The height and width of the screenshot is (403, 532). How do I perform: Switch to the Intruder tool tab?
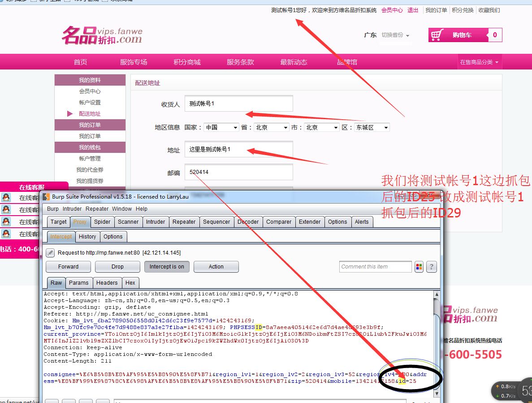point(156,222)
